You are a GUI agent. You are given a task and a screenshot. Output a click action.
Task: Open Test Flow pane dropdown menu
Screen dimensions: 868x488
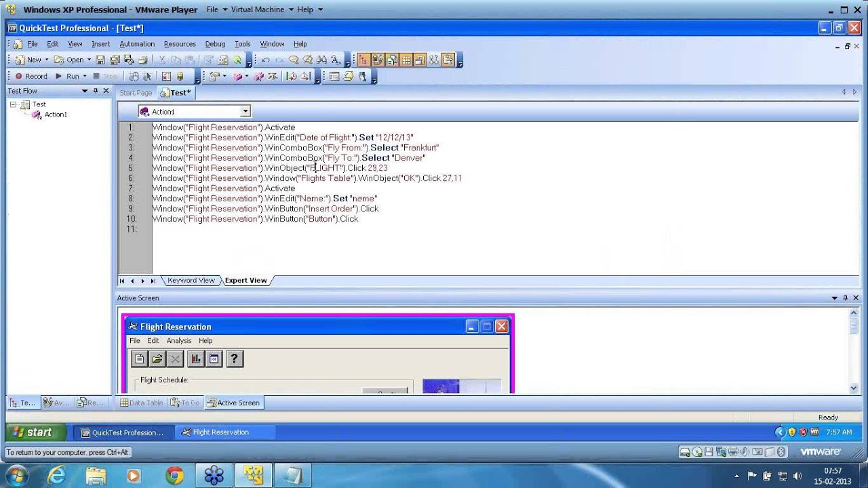[x=85, y=91]
